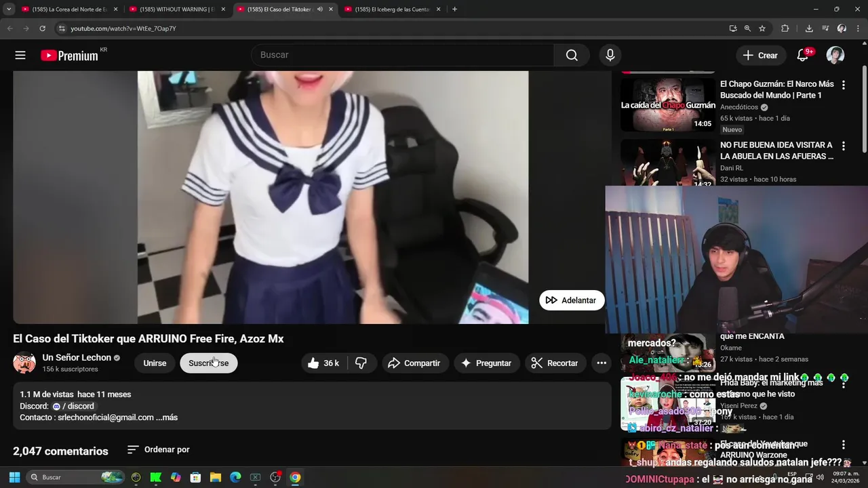Reload the page in Chrome

click(42, 28)
